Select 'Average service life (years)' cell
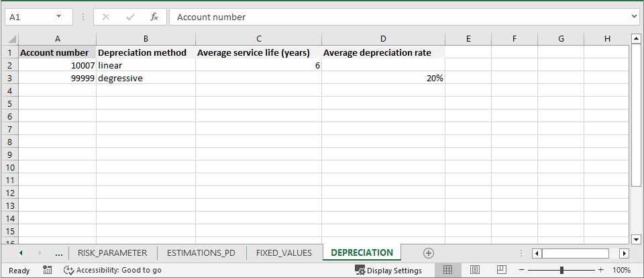 (259, 52)
